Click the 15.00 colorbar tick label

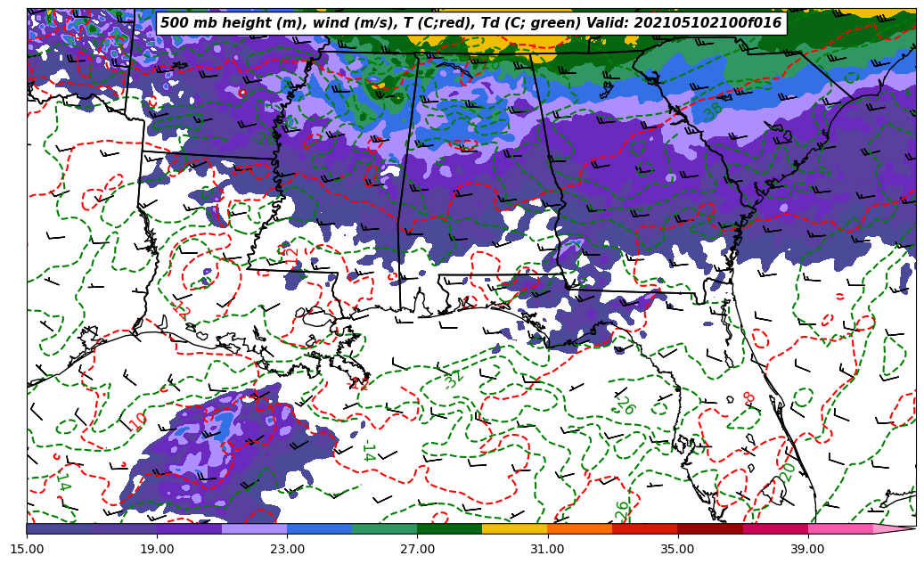tap(27, 549)
